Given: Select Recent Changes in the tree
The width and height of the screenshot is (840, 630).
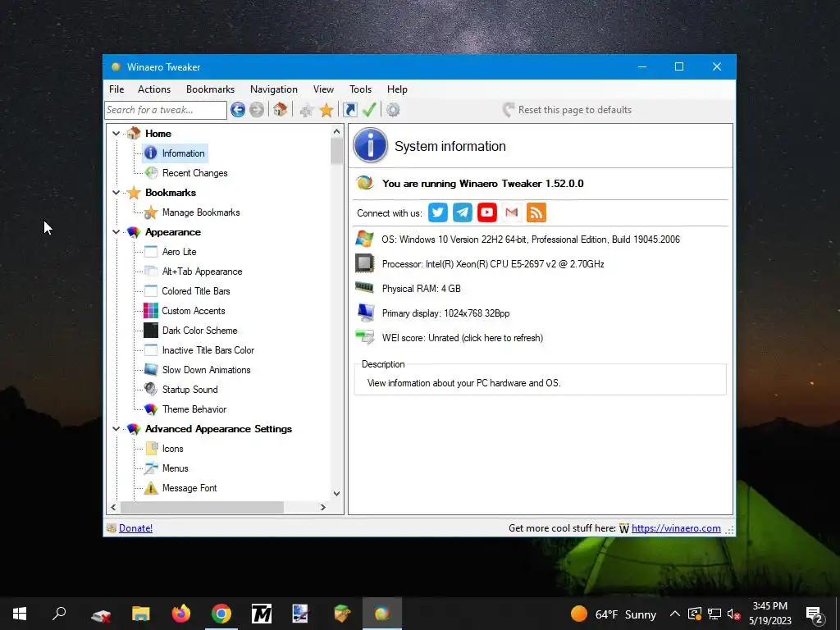Looking at the screenshot, I should click(x=195, y=173).
